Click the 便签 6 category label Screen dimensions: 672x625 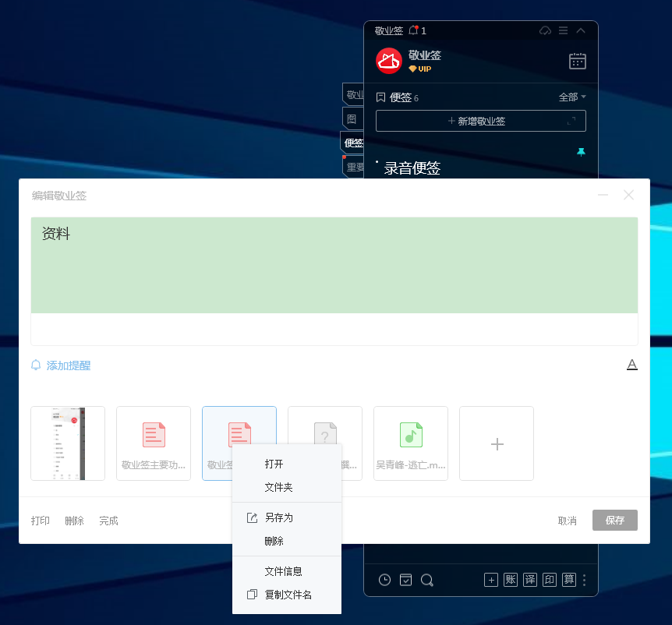(398, 97)
